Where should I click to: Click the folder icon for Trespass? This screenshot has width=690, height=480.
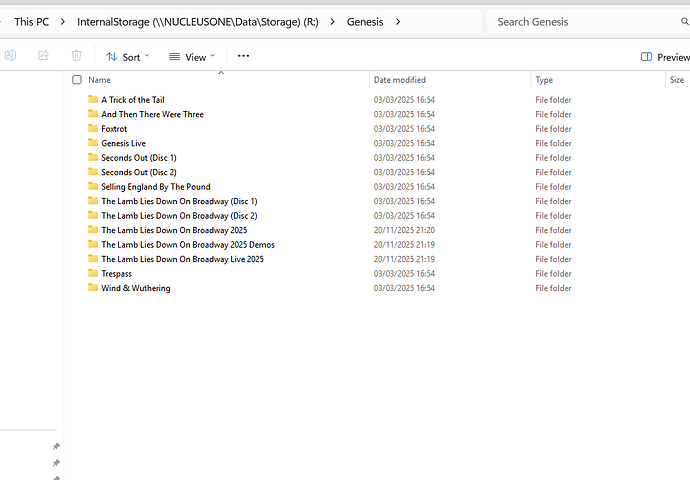pos(93,273)
